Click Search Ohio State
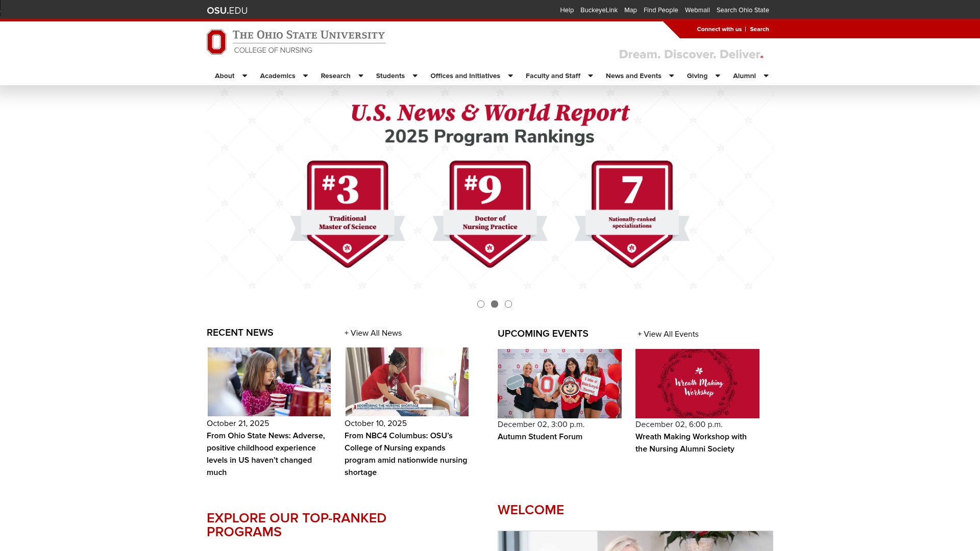The width and height of the screenshot is (980, 551). [743, 10]
